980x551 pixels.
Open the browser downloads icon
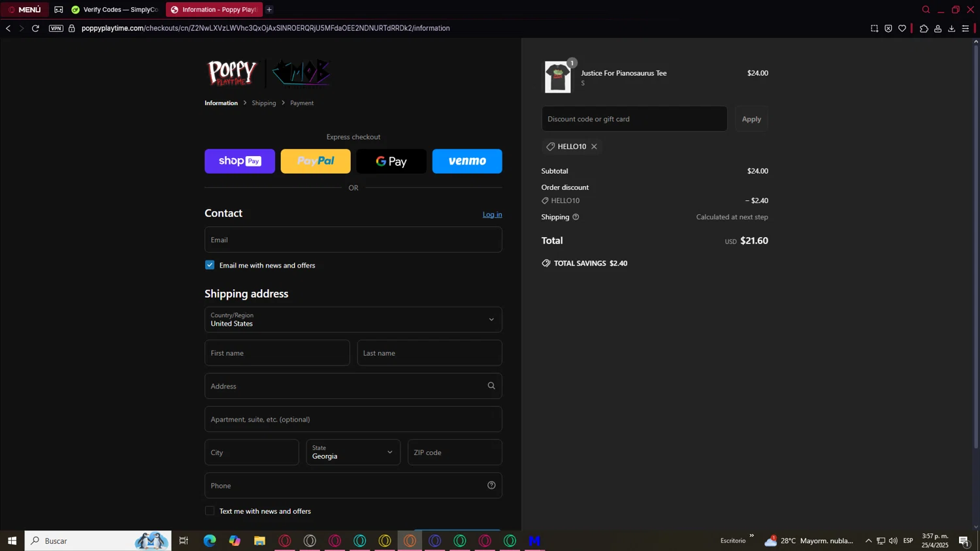click(x=951, y=29)
